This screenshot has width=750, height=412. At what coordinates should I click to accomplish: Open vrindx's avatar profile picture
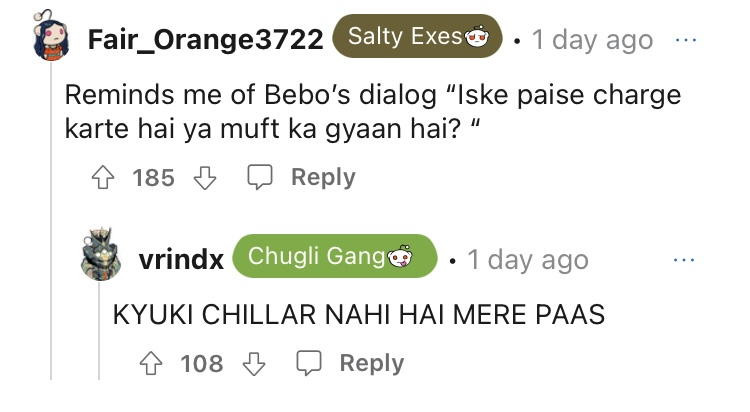[x=105, y=258]
